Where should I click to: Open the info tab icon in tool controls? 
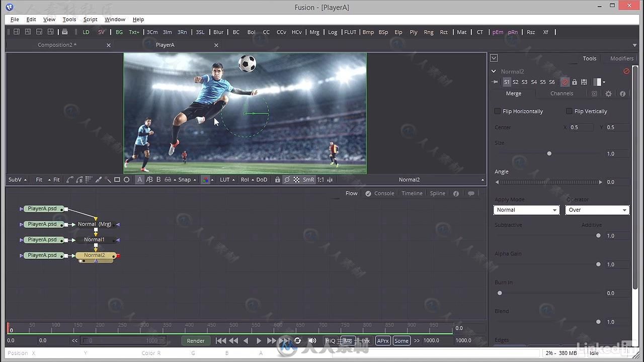(x=622, y=94)
